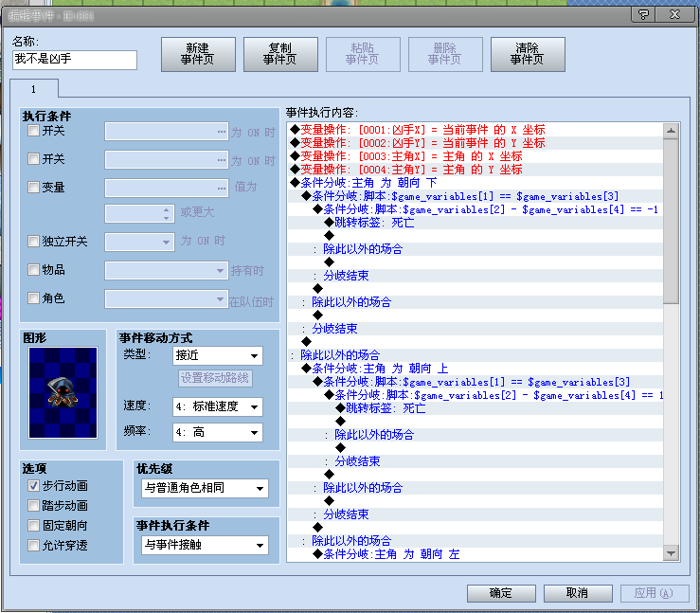
Task: Click 新建事件页 button
Action: (198, 54)
